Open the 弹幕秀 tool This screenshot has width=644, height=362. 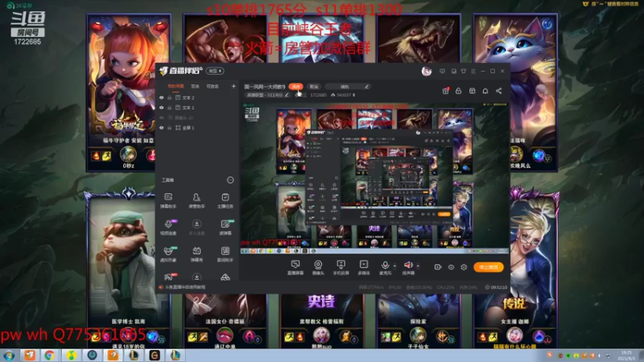[196, 253]
